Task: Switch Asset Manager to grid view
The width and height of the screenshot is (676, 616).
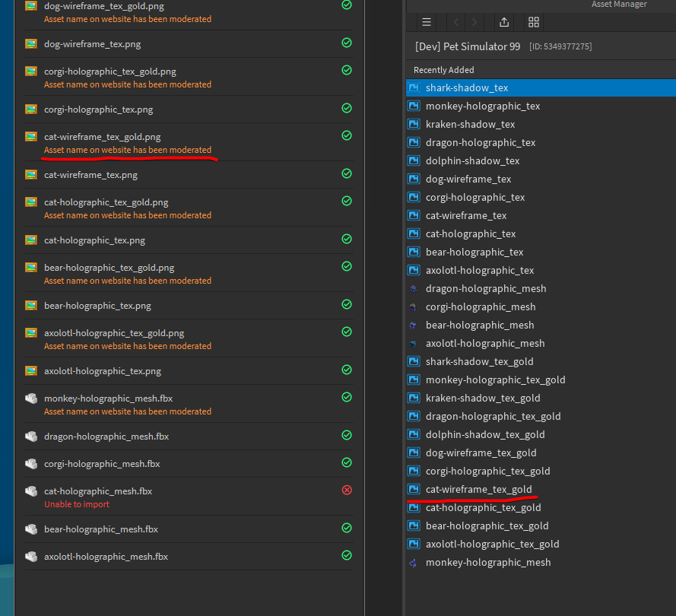Action: click(x=534, y=22)
